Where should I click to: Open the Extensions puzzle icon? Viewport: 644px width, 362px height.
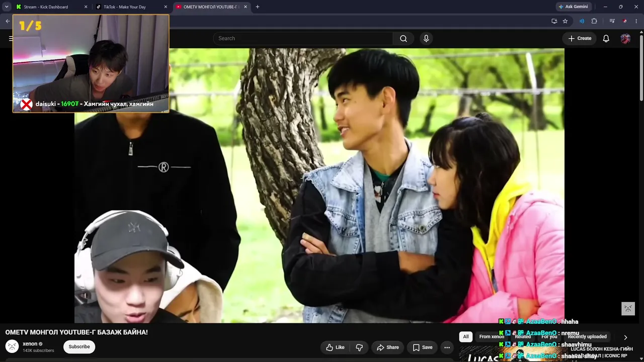pyautogui.click(x=594, y=21)
